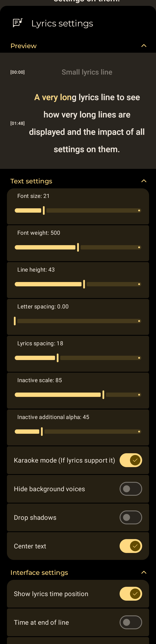The height and width of the screenshot is (644, 156).
Task: Enable Hide background voices
Action: [131, 489]
